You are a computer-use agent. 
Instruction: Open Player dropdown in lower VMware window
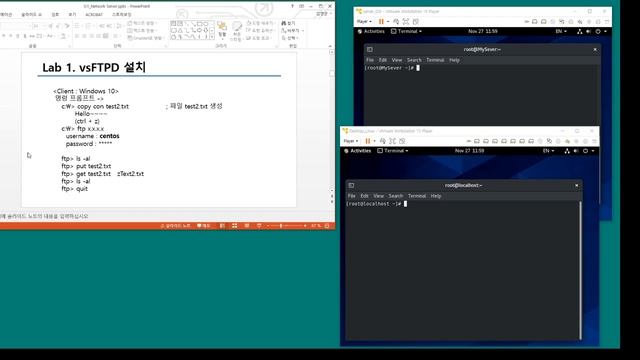350,141
